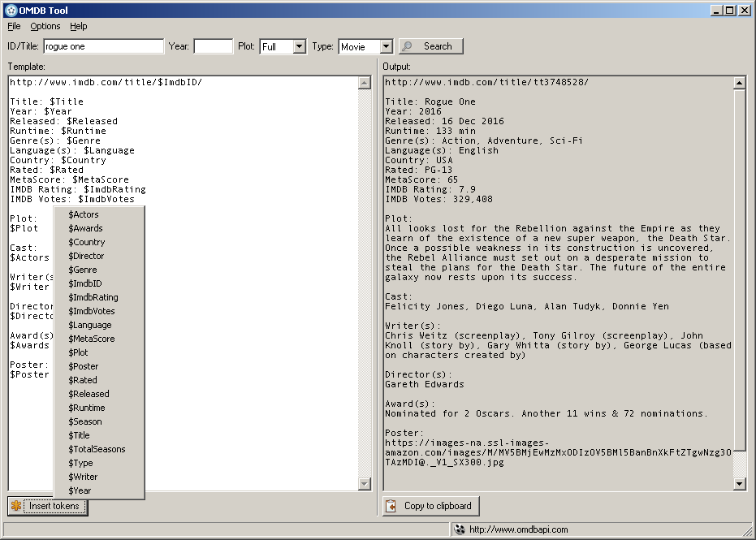Open the File menu
Viewport: 756px width, 540px height.
(14, 26)
